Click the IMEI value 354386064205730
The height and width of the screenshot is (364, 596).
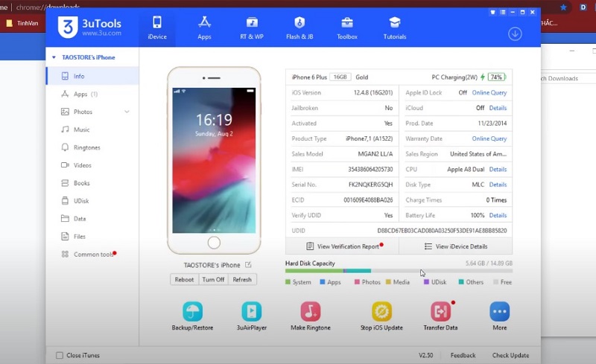point(370,170)
